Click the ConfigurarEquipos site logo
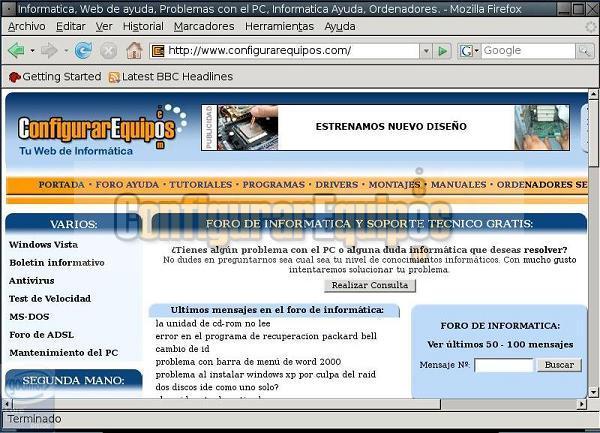The height and width of the screenshot is (433, 600). (101, 129)
